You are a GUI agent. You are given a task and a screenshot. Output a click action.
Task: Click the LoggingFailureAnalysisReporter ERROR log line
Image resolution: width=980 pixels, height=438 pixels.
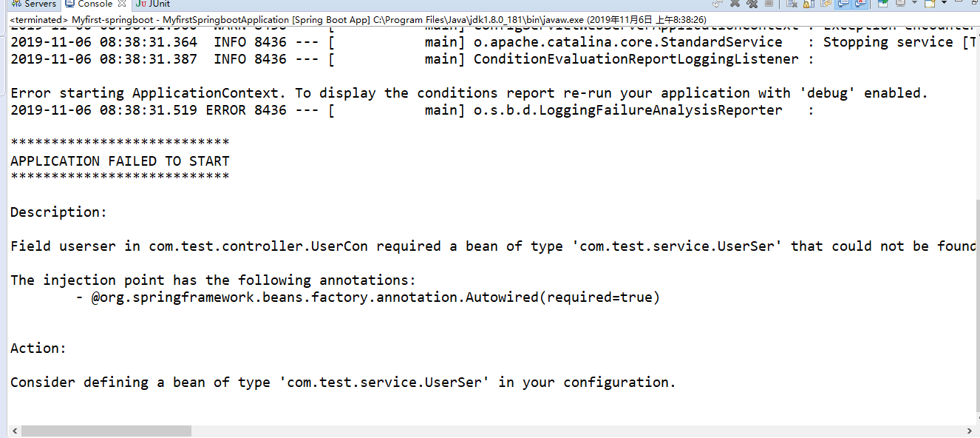412,109
